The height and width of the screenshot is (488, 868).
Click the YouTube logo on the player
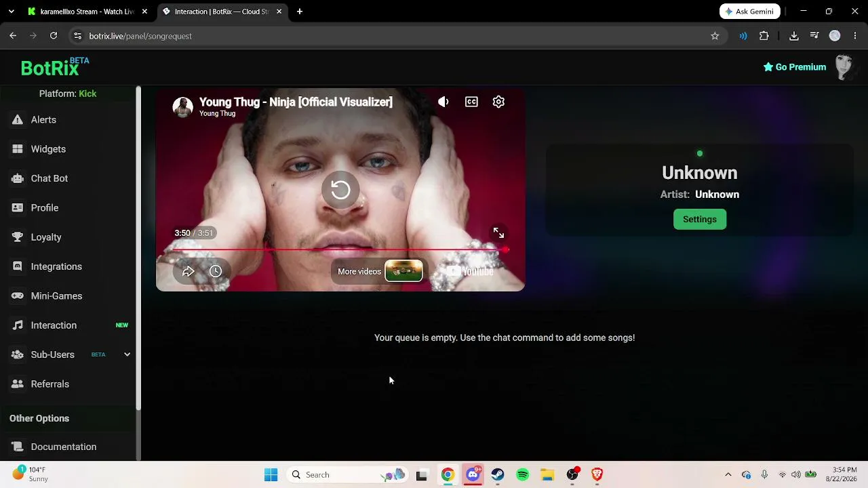click(x=470, y=271)
